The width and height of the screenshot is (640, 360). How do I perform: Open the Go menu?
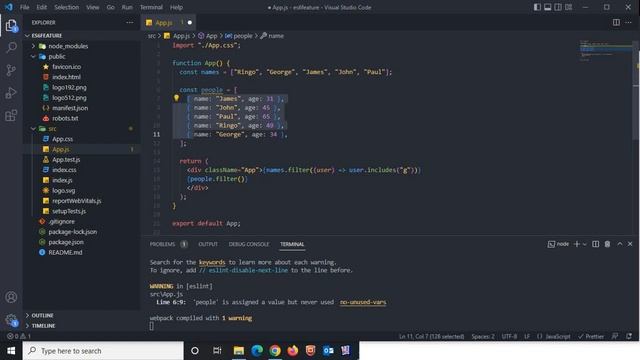(111, 7)
